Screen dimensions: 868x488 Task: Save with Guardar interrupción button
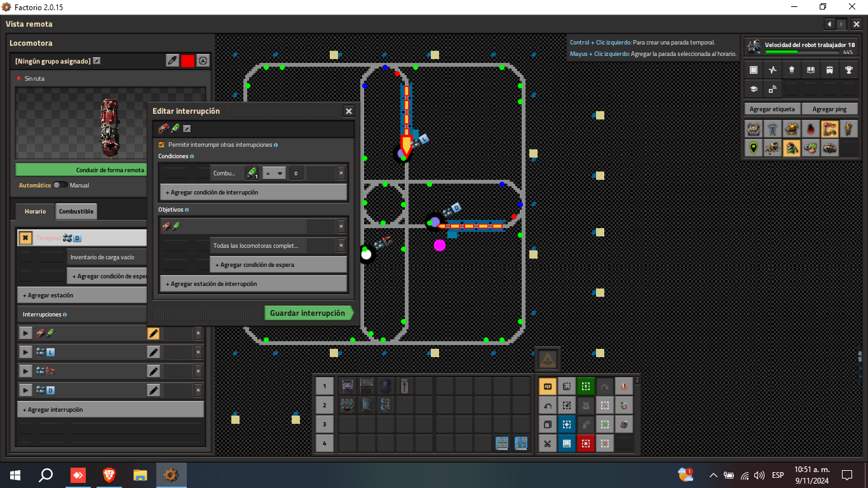coord(308,313)
